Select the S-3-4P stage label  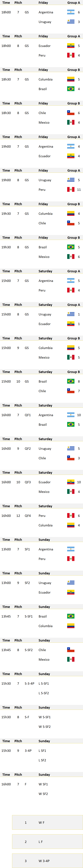[x=29, y=683]
